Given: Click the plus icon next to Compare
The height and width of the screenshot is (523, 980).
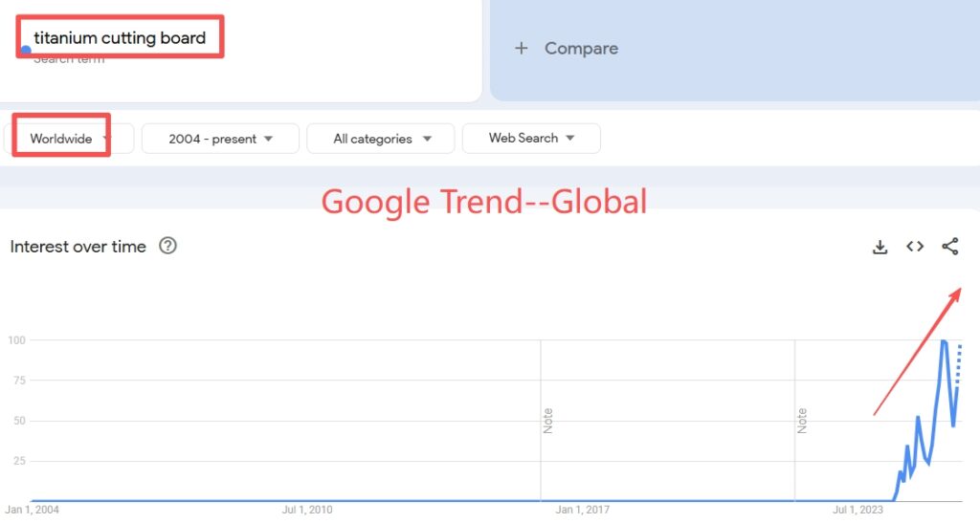Looking at the screenshot, I should [x=521, y=49].
